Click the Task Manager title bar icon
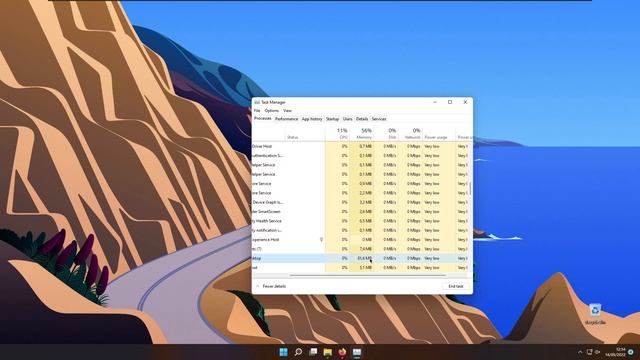The height and width of the screenshot is (360, 640). pyautogui.click(x=257, y=102)
